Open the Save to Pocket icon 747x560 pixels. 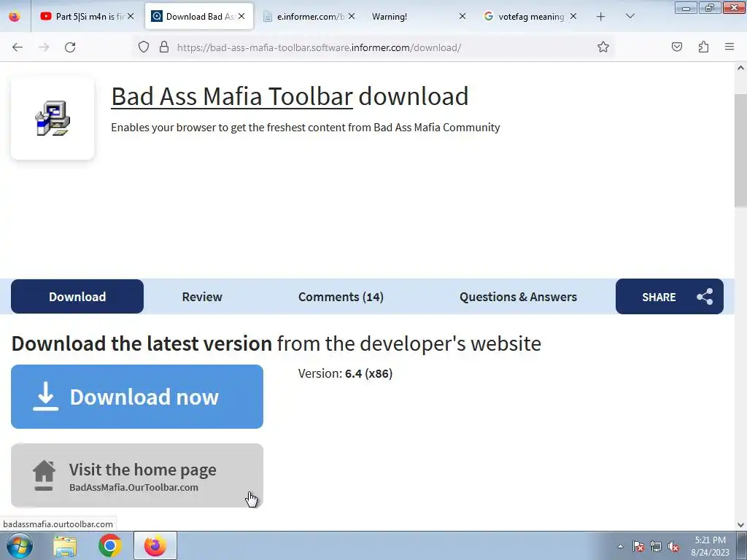(x=677, y=47)
